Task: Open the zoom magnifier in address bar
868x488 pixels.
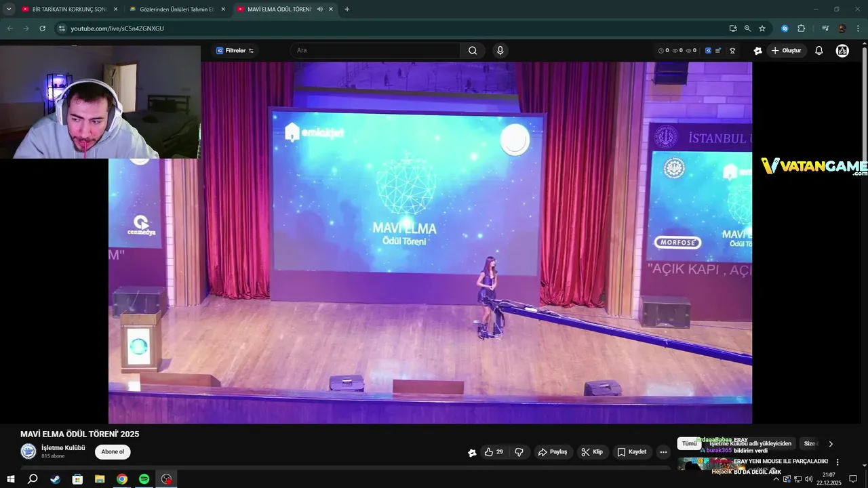Action: point(747,28)
